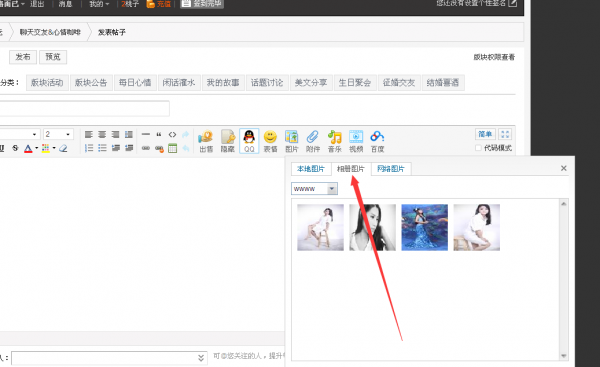600x367 pixels.
Task: Open the 聊天交友&心情咖啡 breadcrumb link
Action: click(x=50, y=32)
